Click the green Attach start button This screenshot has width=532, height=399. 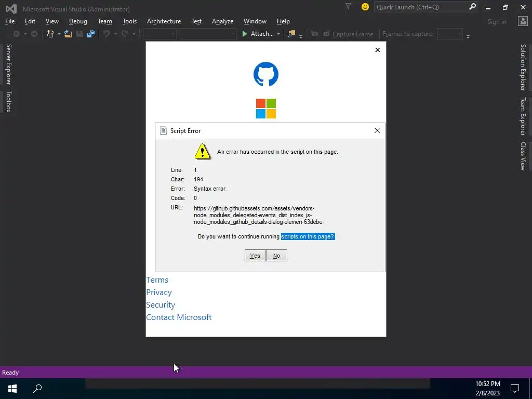click(258, 34)
